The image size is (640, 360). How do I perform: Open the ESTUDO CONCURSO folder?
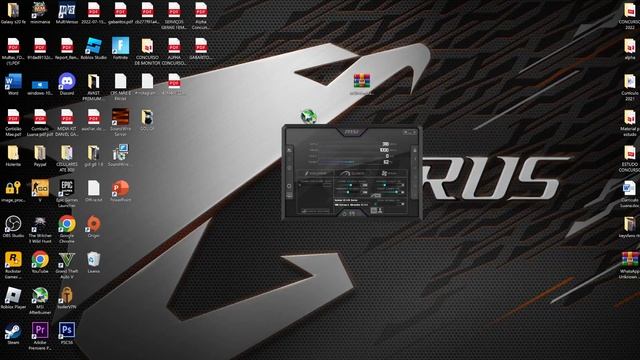point(630,158)
